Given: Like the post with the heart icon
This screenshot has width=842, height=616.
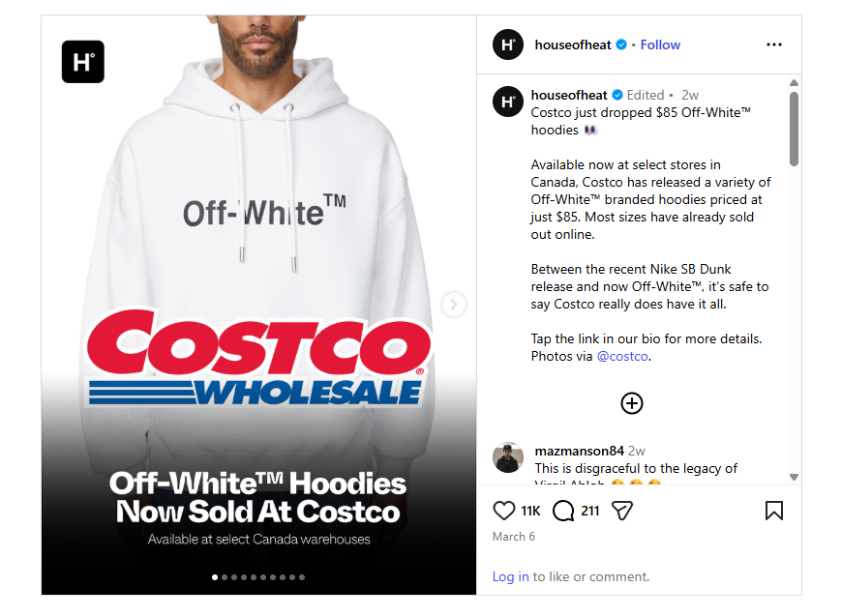Looking at the screenshot, I should 503,511.
